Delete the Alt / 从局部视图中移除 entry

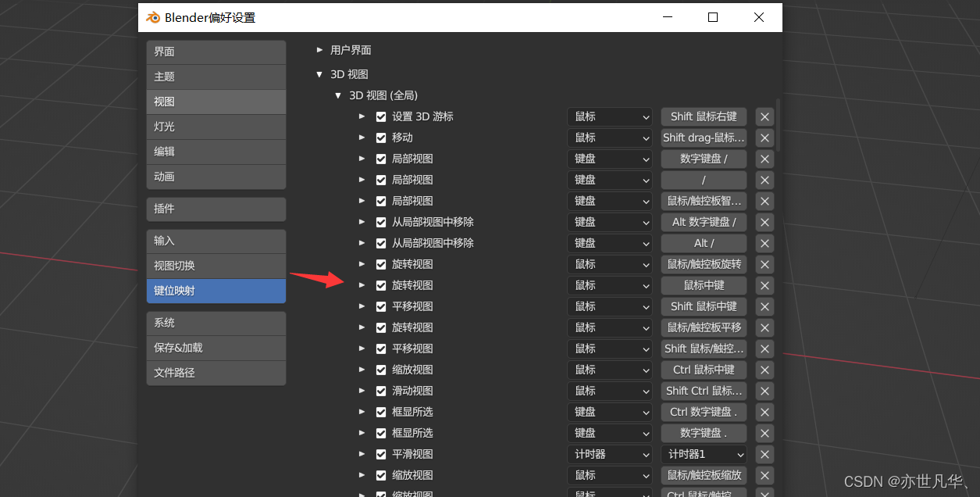click(764, 243)
